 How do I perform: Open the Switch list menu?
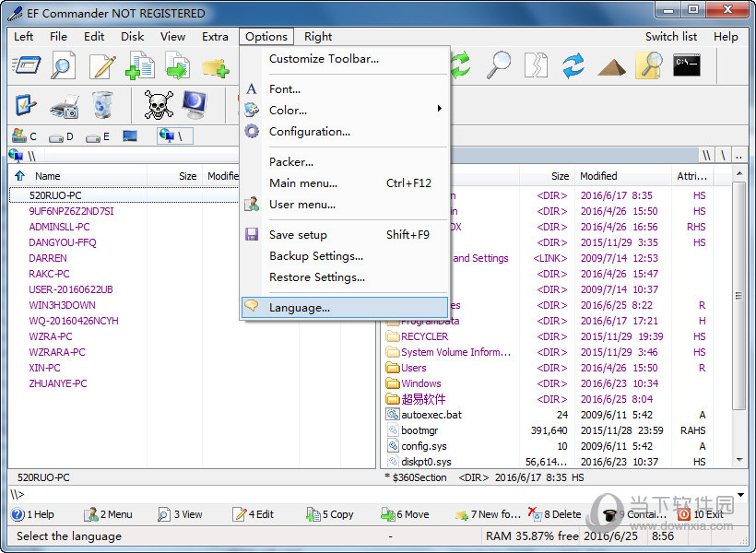[x=671, y=37]
